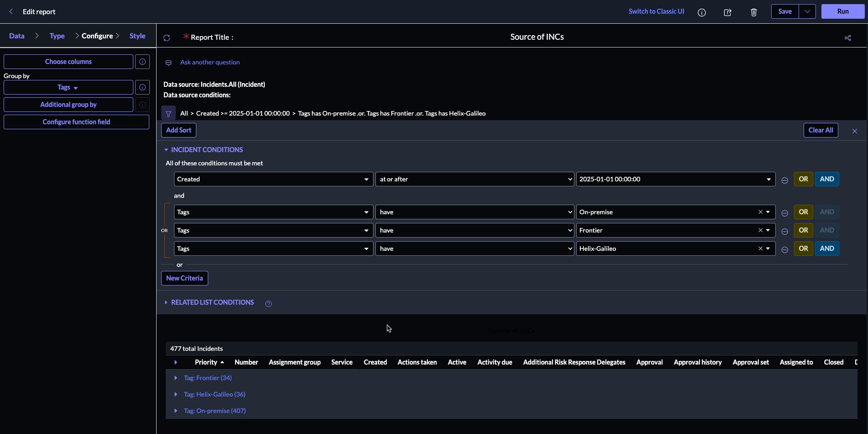The image size is (868, 434).
Task: Click the Ask another question link
Action: point(210,62)
